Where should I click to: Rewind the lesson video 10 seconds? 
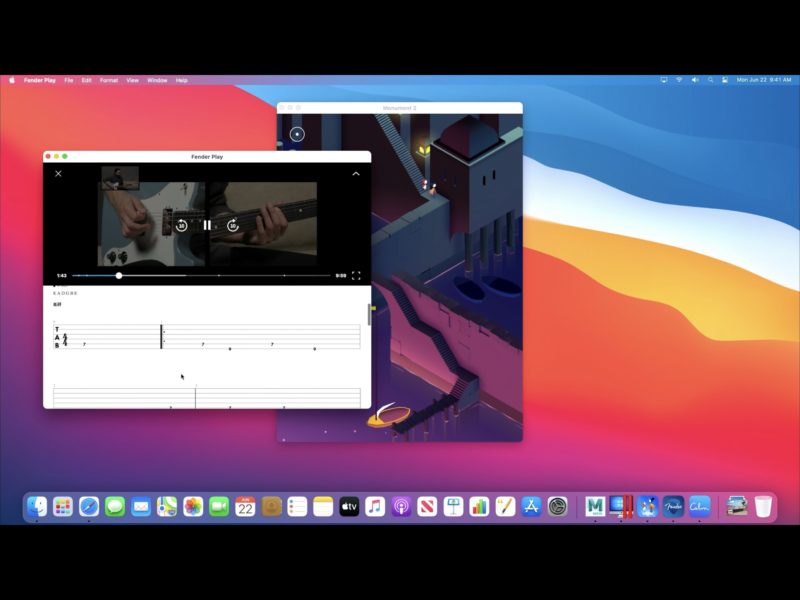[181, 225]
